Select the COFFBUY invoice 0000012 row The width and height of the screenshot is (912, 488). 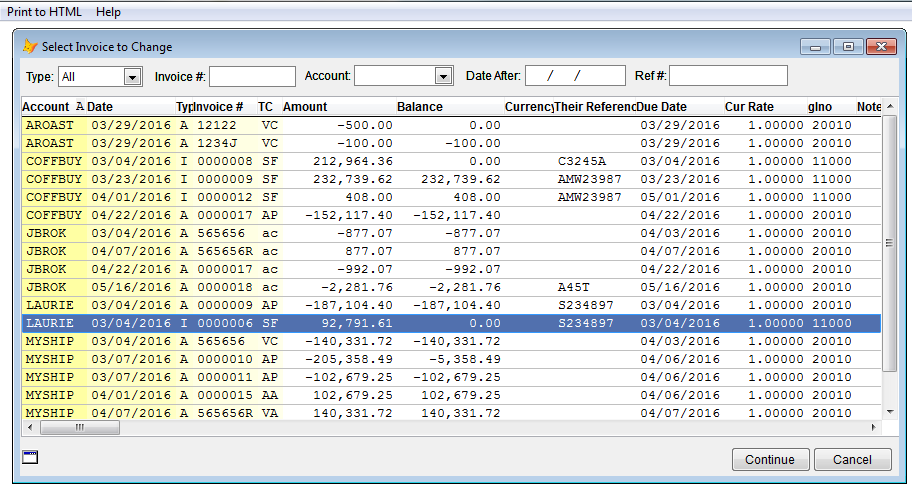(x=451, y=197)
